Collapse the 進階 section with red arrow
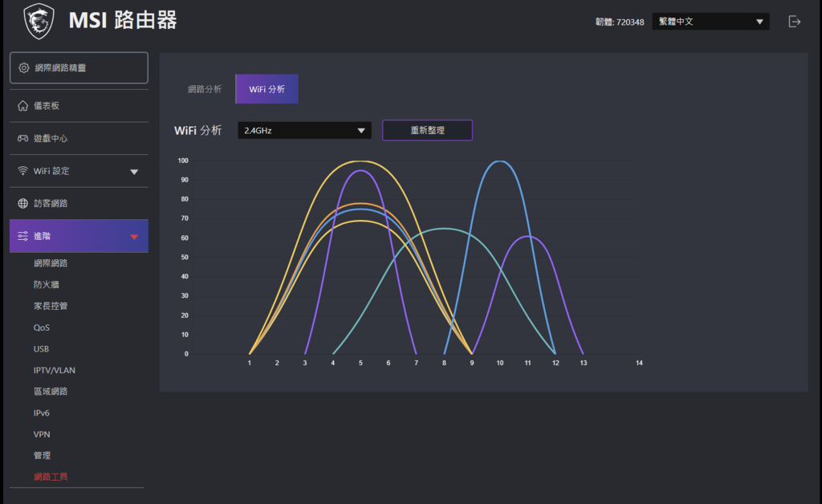822x504 pixels. (x=134, y=237)
